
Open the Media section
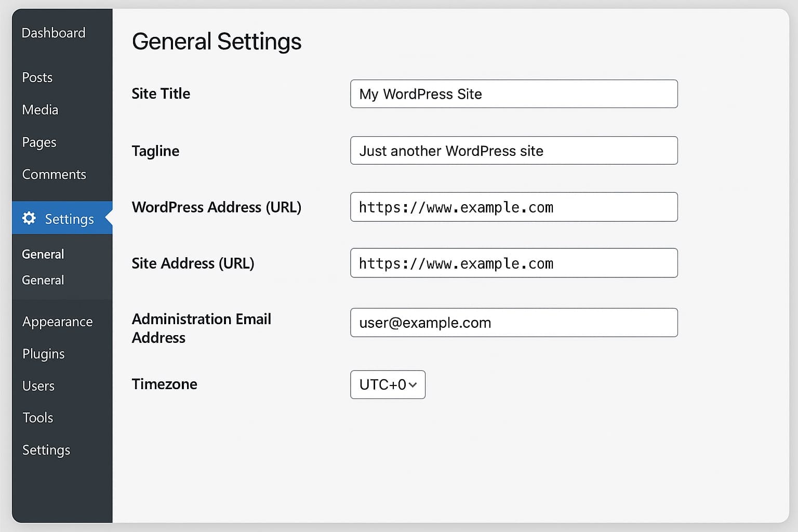pos(40,110)
